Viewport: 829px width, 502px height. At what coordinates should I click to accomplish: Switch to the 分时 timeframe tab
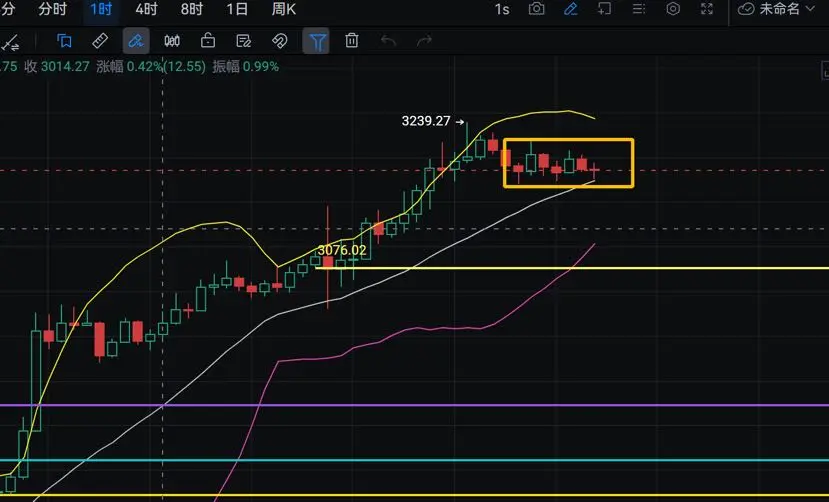52,9
